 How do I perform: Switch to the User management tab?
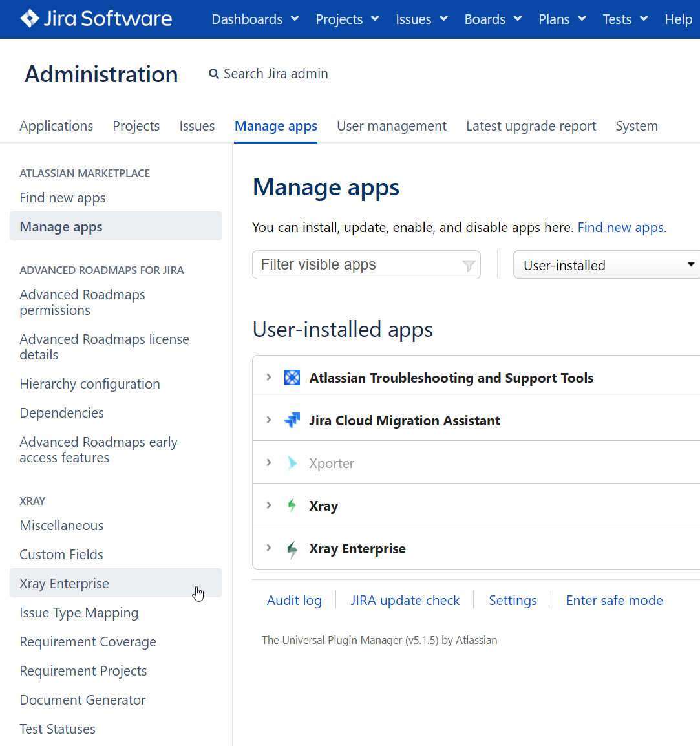click(x=392, y=126)
